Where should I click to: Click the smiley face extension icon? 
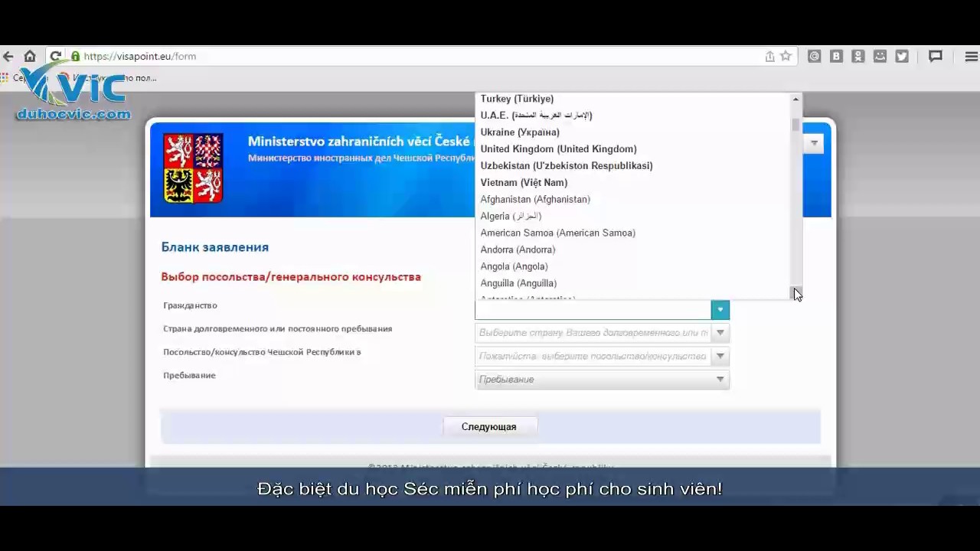coord(880,56)
